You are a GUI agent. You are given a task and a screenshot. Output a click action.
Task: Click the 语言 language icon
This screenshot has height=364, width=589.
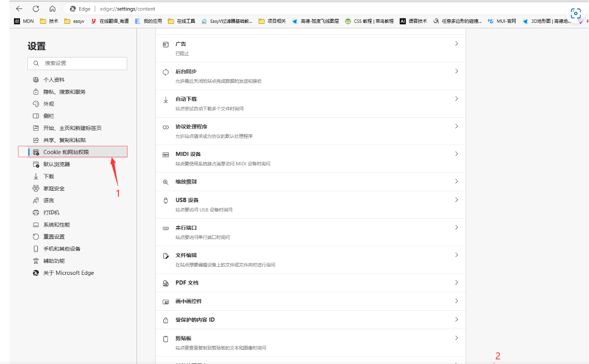[x=36, y=200]
